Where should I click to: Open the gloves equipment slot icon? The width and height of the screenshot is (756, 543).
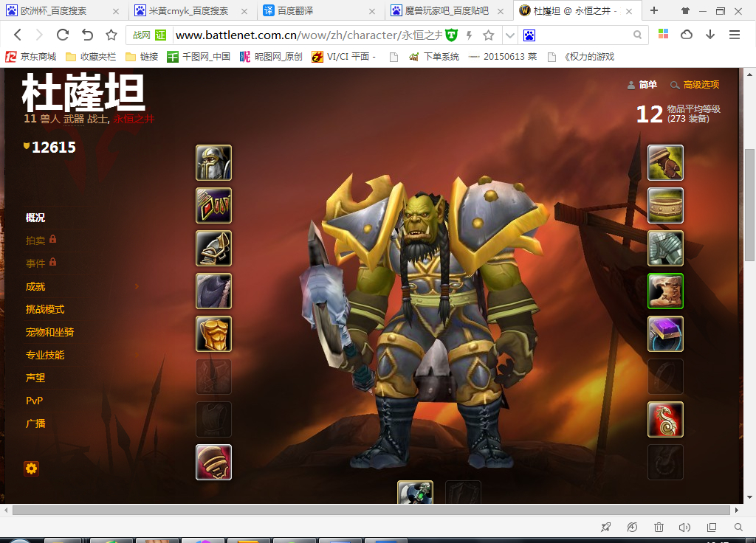pyautogui.click(x=665, y=163)
